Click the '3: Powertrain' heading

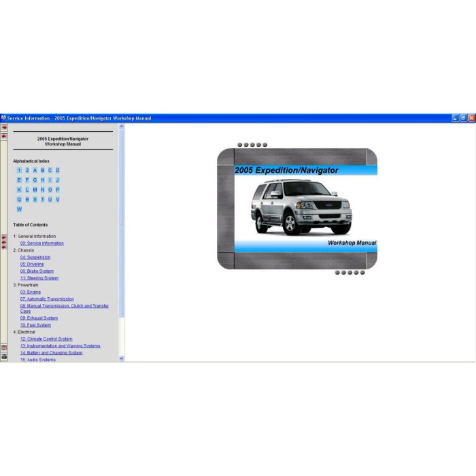26,285
